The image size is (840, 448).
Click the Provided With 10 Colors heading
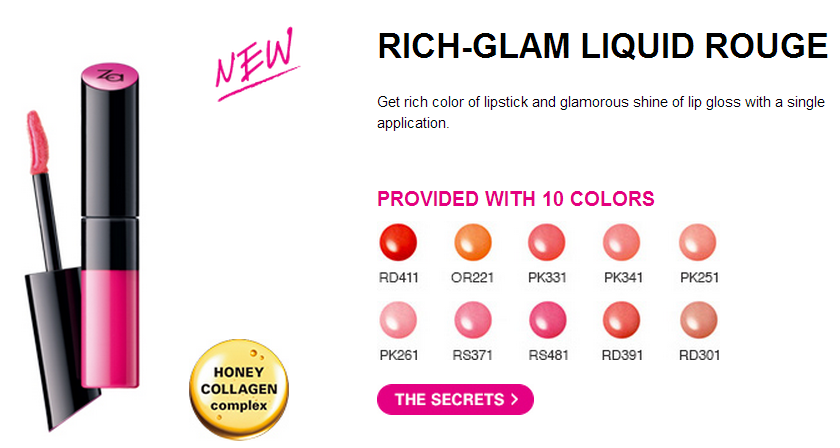click(516, 199)
